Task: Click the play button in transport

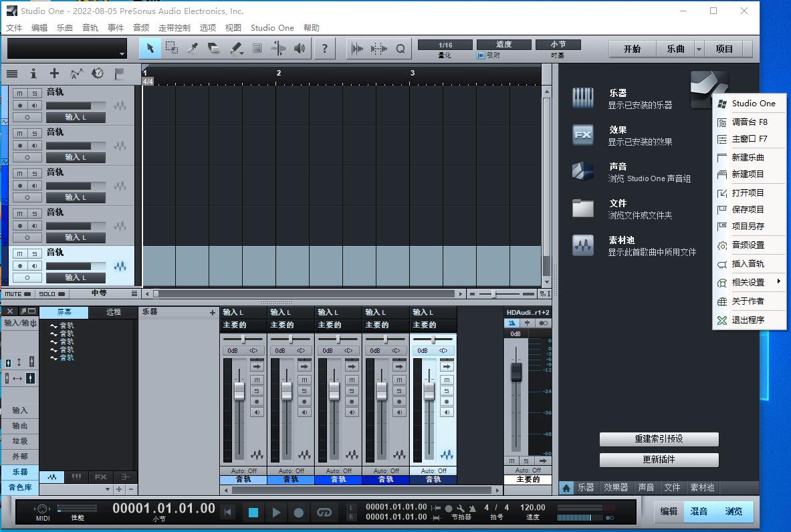Action: (x=276, y=513)
